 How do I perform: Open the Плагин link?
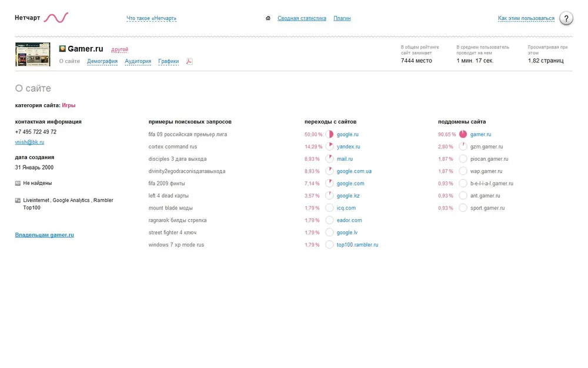pyautogui.click(x=342, y=18)
